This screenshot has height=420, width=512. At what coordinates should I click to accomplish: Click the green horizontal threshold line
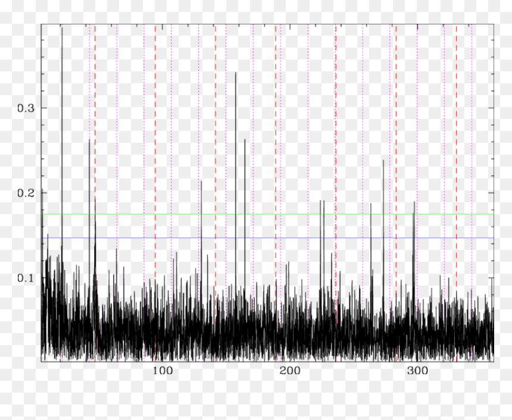click(267, 214)
